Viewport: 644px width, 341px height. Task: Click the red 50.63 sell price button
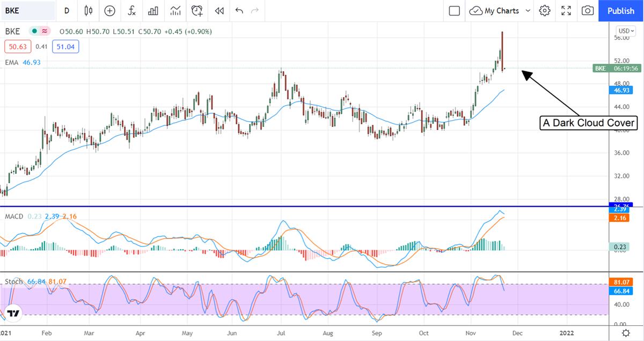click(x=18, y=47)
